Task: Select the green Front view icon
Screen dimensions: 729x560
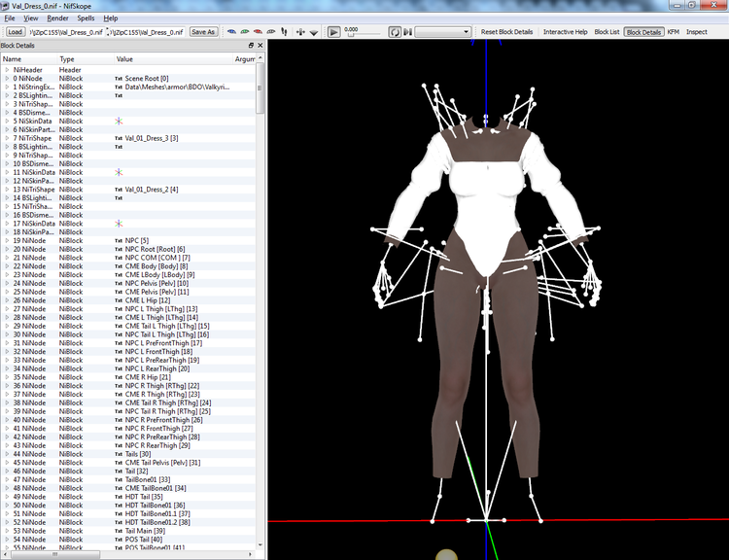Action: coord(245,32)
